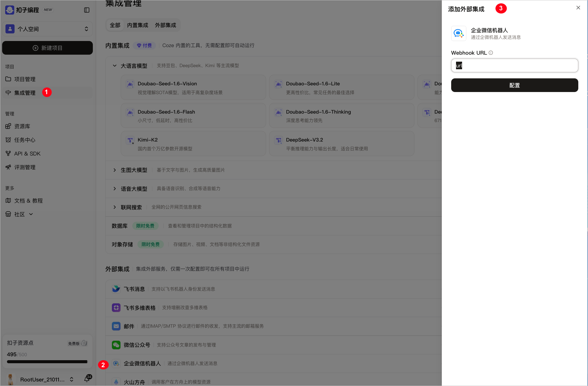The image size is (588, 386).
Task: Open the RootUser account switcher
Action: 72,379
